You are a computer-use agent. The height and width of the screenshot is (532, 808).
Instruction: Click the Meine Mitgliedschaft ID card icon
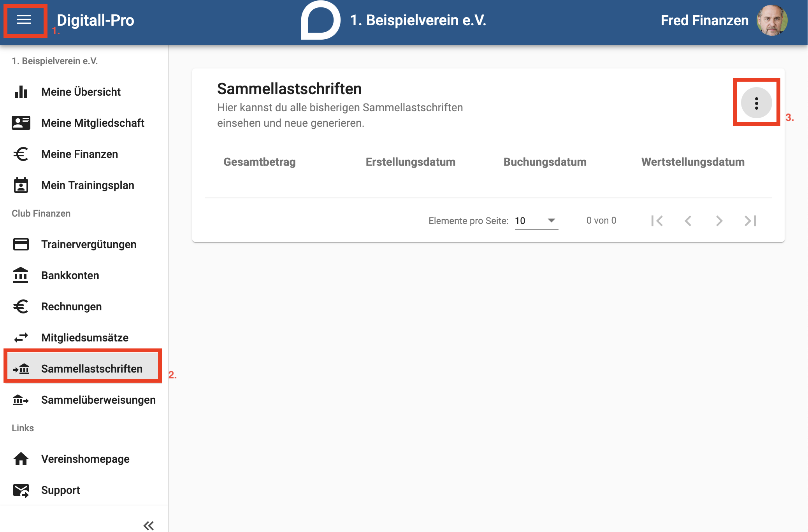point(21,123)
